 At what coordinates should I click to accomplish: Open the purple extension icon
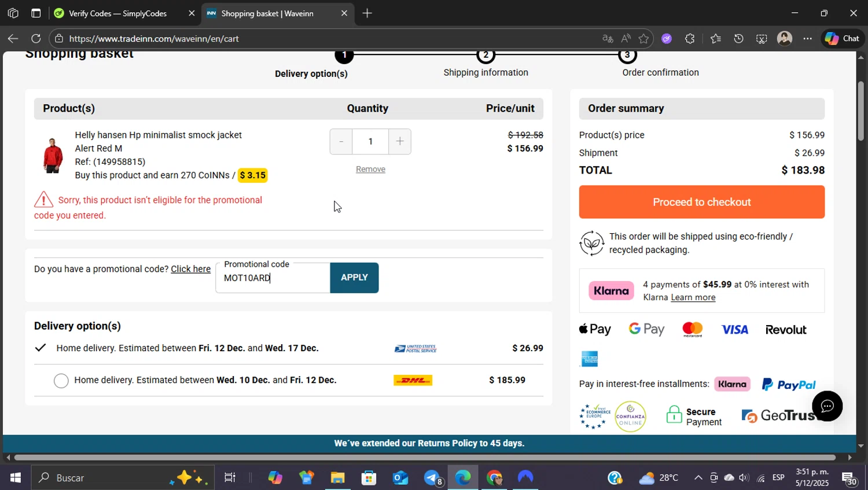tap(667, 39)
